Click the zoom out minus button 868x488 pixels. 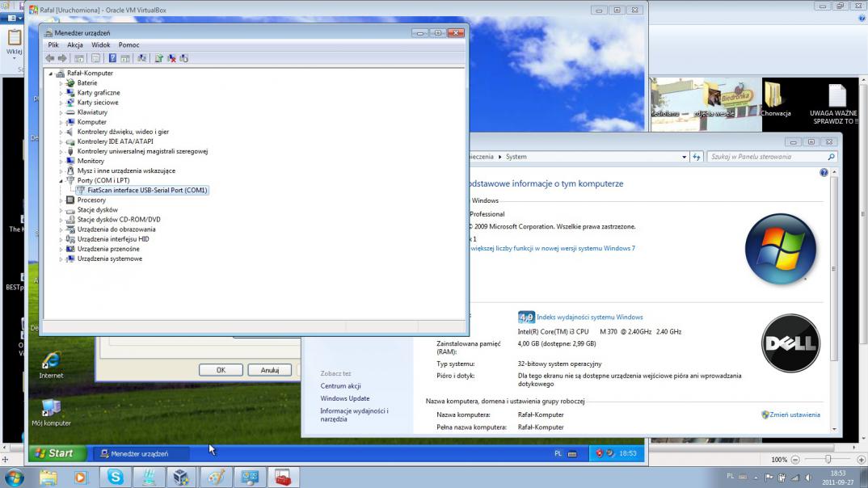[795, 460]
